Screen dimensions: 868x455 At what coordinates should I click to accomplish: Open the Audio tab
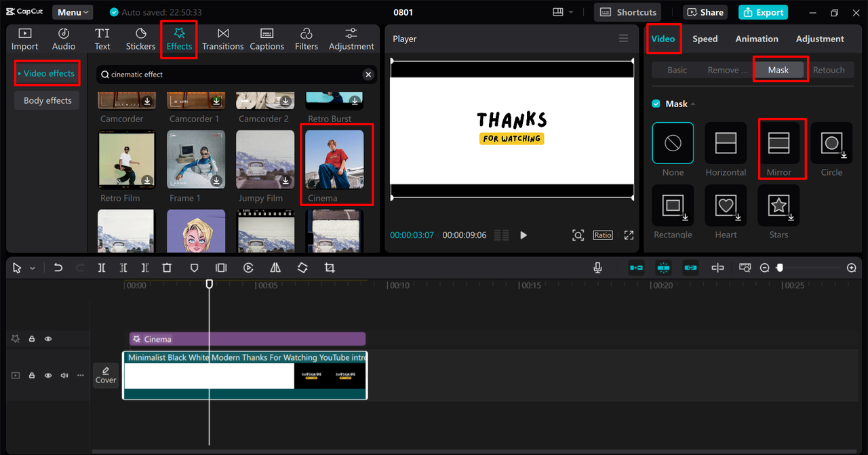click(x=64, y=39)
